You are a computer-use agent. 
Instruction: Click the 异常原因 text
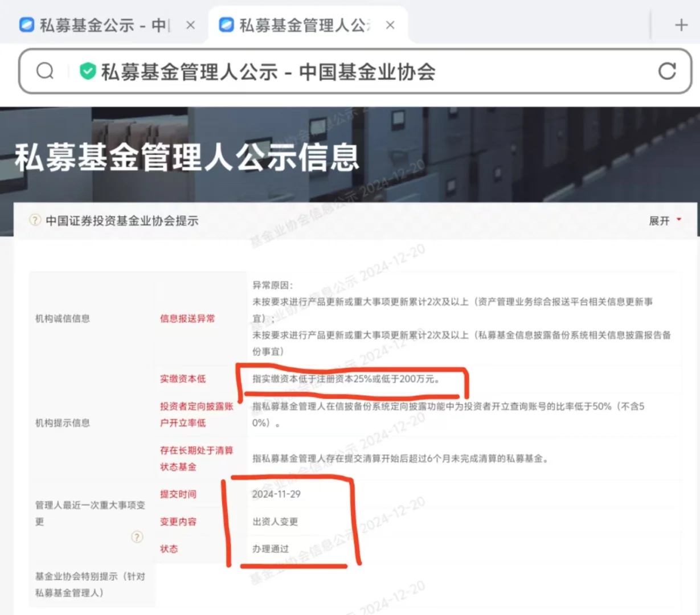pyautogui.click(x=272, y=285)
